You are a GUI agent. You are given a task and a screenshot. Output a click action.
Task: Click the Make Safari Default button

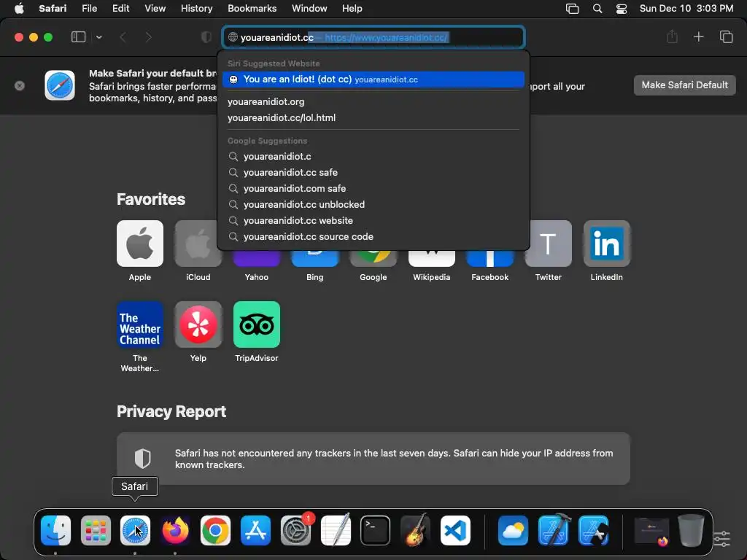[684, 85]
